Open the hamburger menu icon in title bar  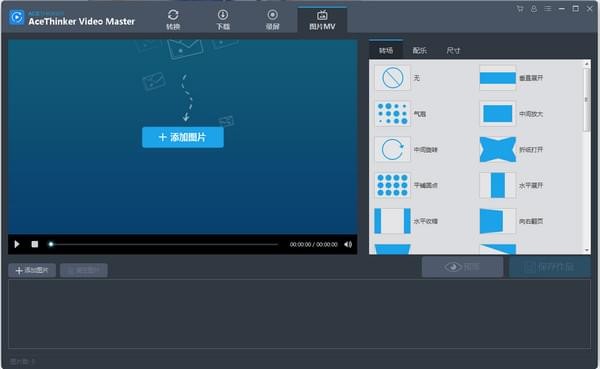(x=548, y=8)
